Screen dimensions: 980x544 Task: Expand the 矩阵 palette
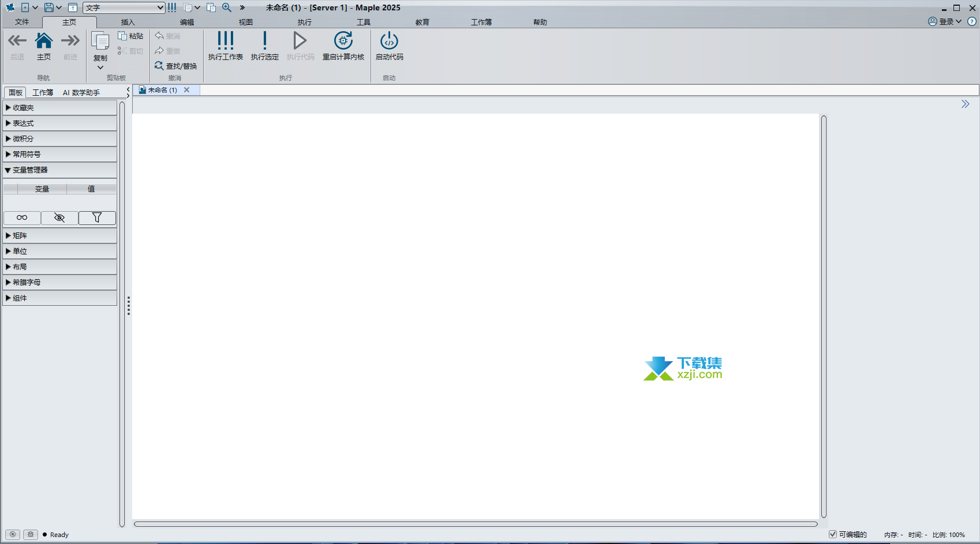[x=60, y=235]
